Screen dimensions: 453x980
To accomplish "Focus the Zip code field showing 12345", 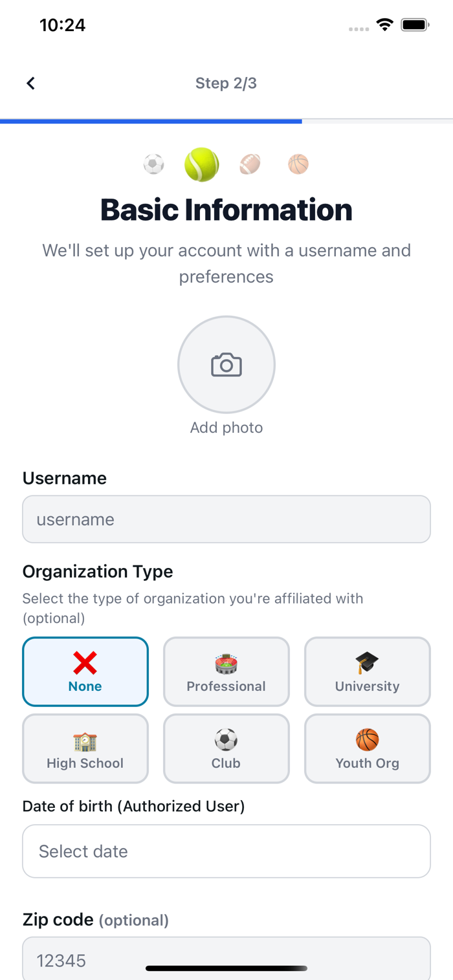I will 226,959.
